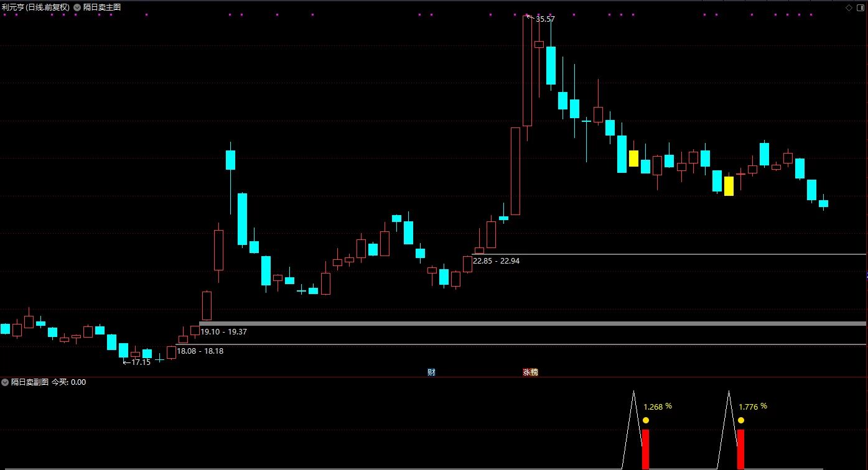Click the 35.57 high price label

(545, 19)
